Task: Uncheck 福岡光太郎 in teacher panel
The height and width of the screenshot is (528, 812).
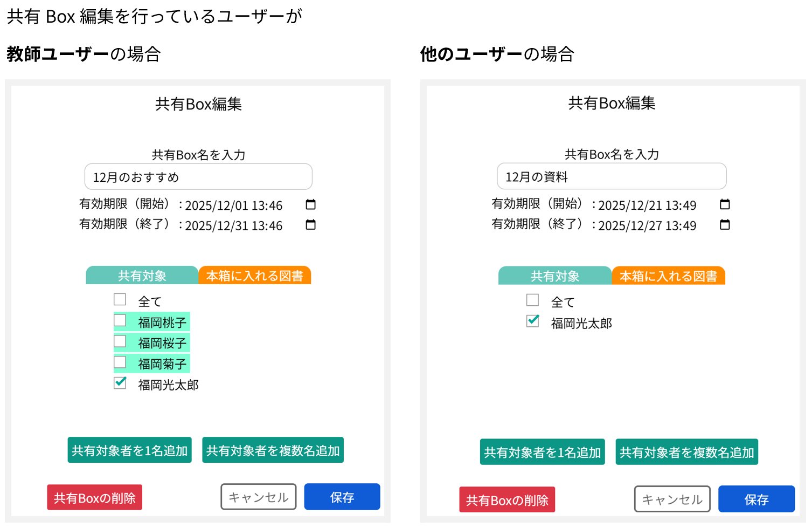Action: [x=120, y=383]
